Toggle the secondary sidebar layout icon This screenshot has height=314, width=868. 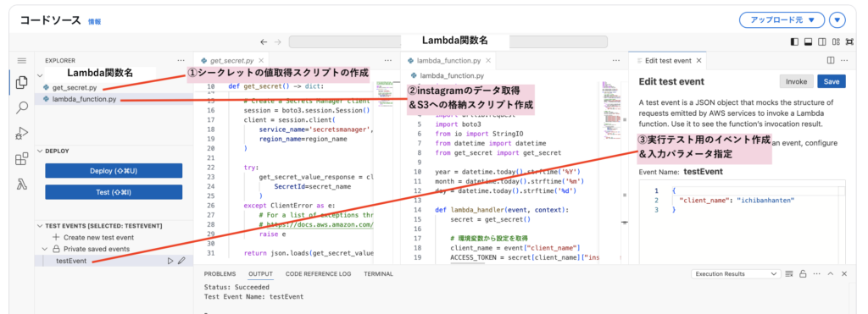point(822,42)
